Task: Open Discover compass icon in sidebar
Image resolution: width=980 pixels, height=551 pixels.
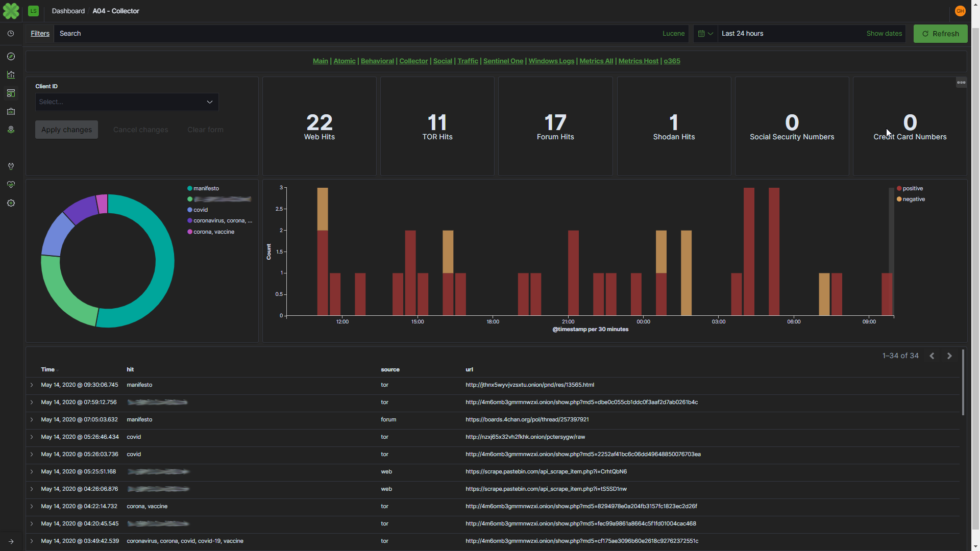Action: (x=11, y=56)
